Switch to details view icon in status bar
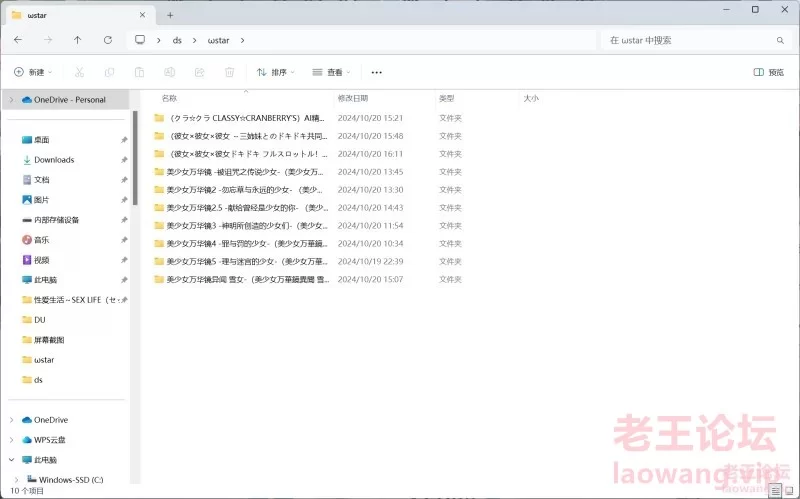This screenshot has height=499, width=800. tap(776, 491)
